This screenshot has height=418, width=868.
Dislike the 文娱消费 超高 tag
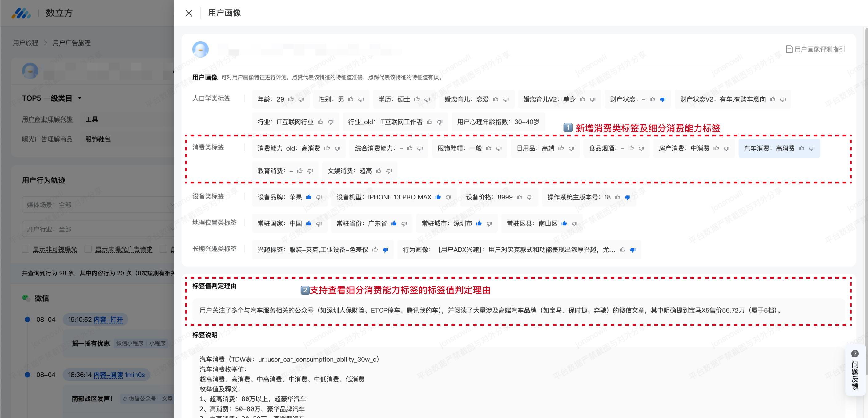click(389, 171)
